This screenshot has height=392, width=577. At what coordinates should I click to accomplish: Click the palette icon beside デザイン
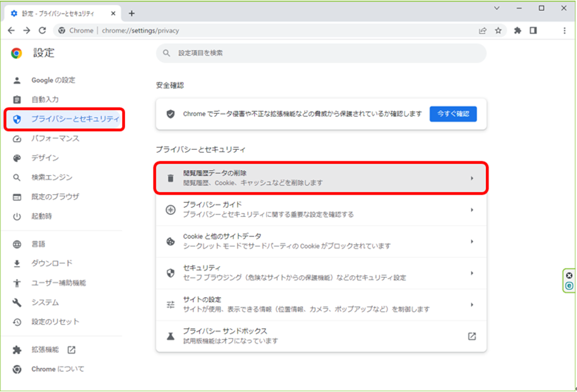(x=17, y=158)
